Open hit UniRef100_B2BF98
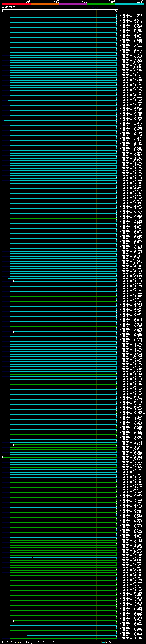The width and height of the screenshot is (146, 644). tap(131, 85)
